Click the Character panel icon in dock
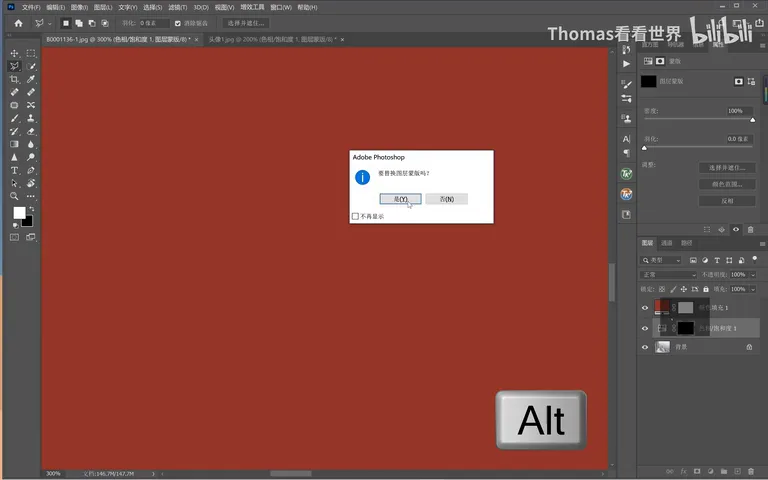This screenshot has height=480, width=768. pyautogui.click(x=626, y=139)
